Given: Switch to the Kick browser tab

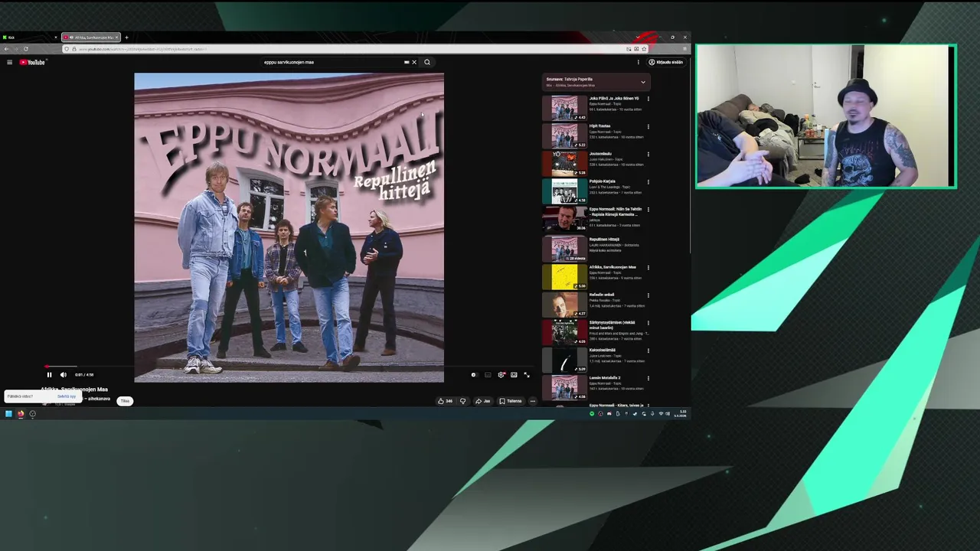Looking at the screenshot, I should pyautogui.click(x=29, y=37).
